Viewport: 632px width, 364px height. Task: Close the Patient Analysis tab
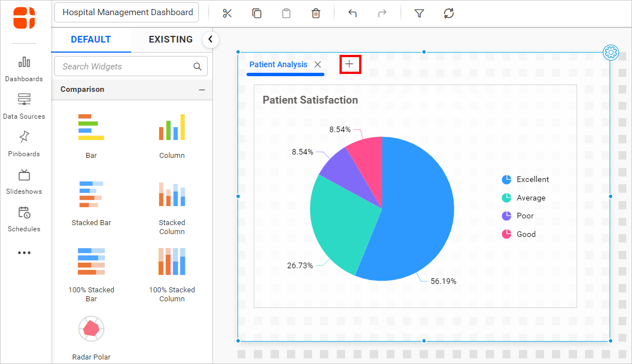coord(318,65)
